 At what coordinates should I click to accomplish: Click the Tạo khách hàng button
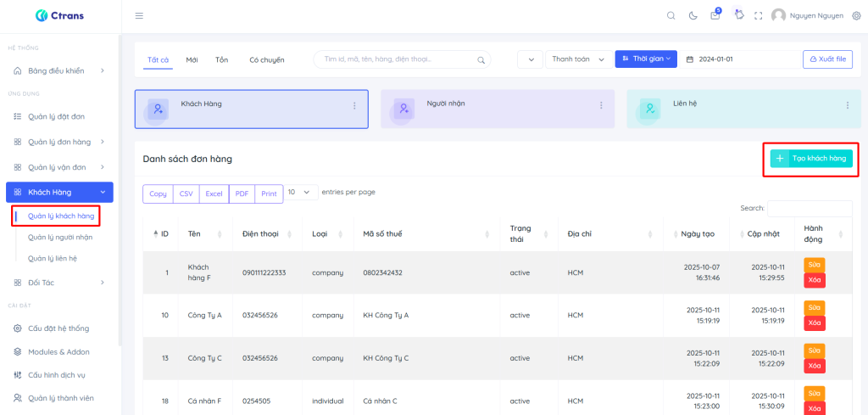point(811,159)
